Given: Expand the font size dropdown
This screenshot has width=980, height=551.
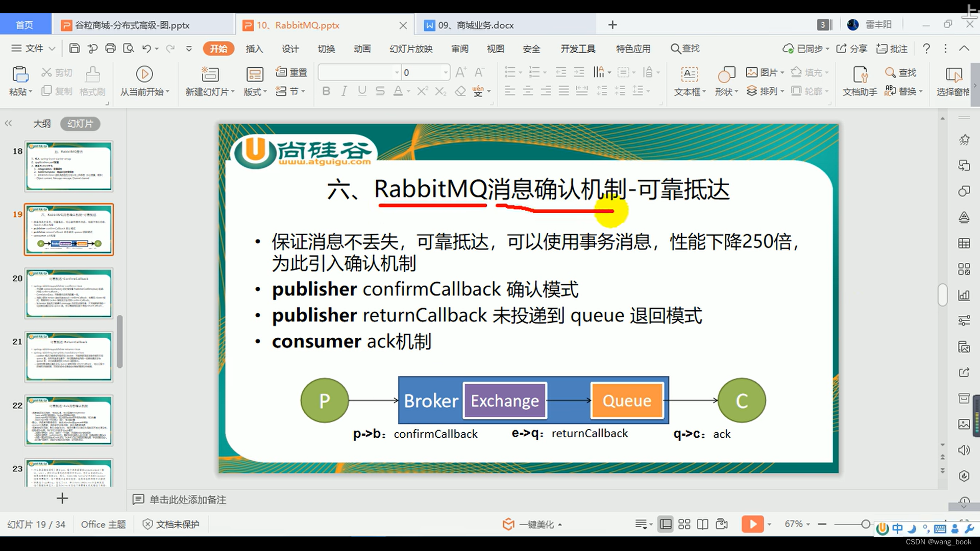Looking at the screenshot, I should coord(446,72).
